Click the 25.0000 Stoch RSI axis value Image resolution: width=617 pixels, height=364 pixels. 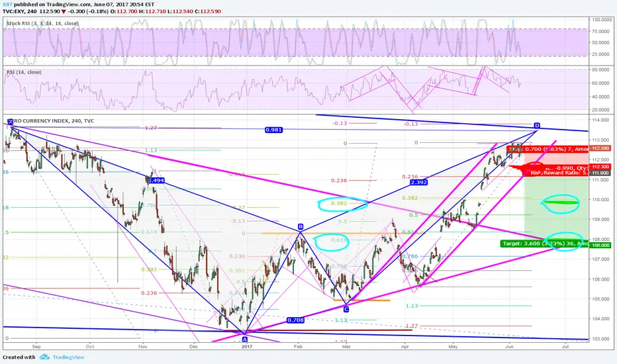(x=601, y=54)
